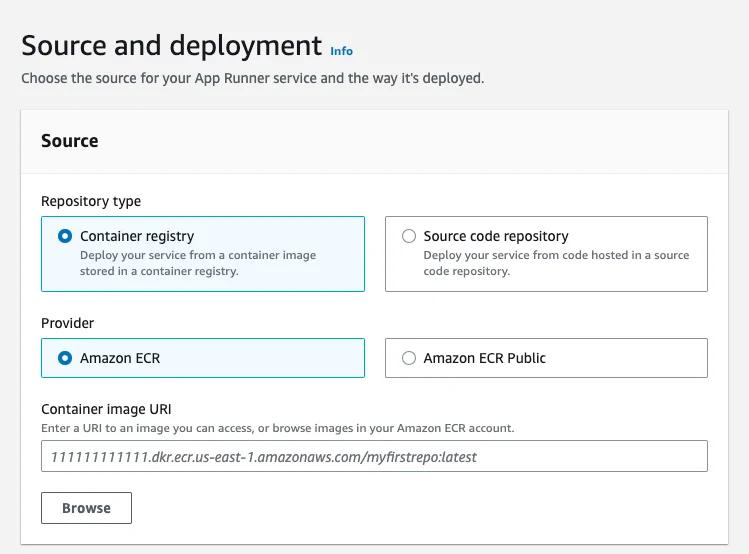Click the Amazon ECR Public option label text
This screenshot has height=554, width=749.
click(485, 358)
